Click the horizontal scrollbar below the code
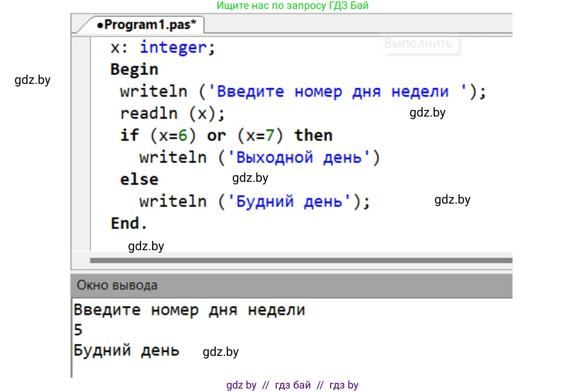This screenshot has width=586, height=392. click(299, 260)
